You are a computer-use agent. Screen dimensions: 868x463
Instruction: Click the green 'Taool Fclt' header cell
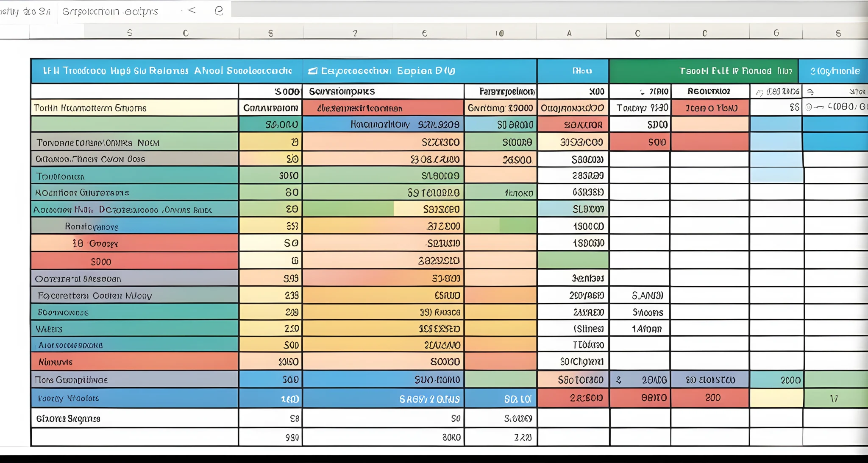click(704, 71)
